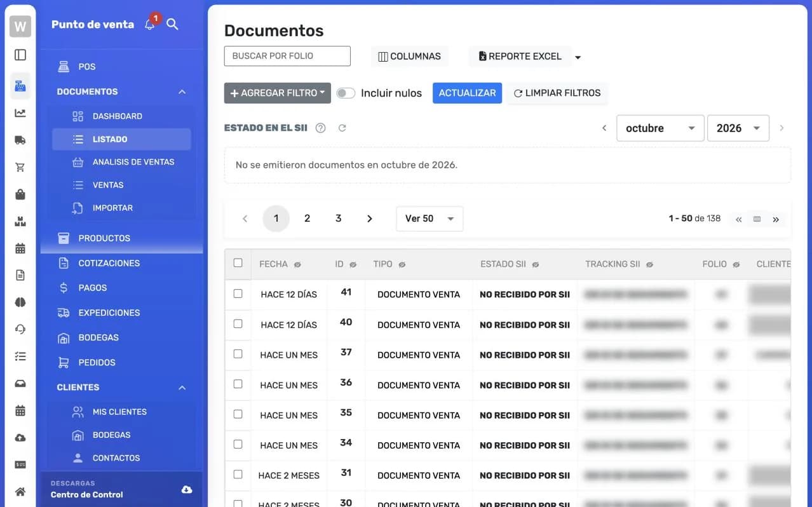
Task: Refresh the Estado en el SII status
Action: [342, 128]
